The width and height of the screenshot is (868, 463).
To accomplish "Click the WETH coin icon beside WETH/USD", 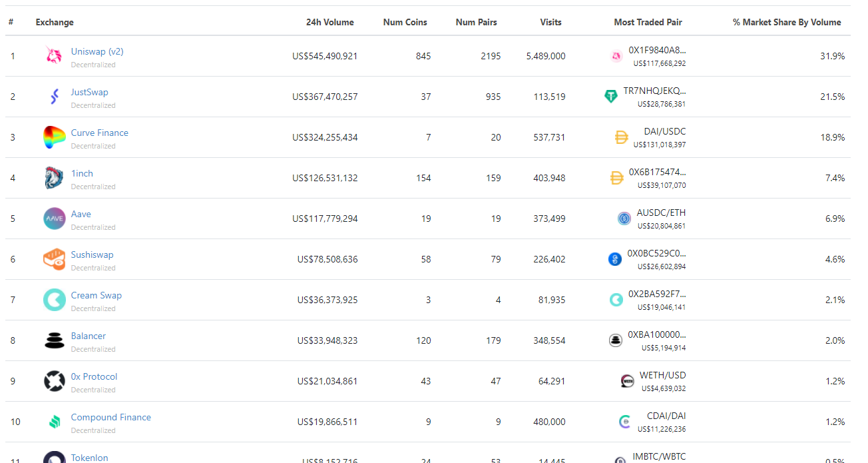I will coord(627,381).
